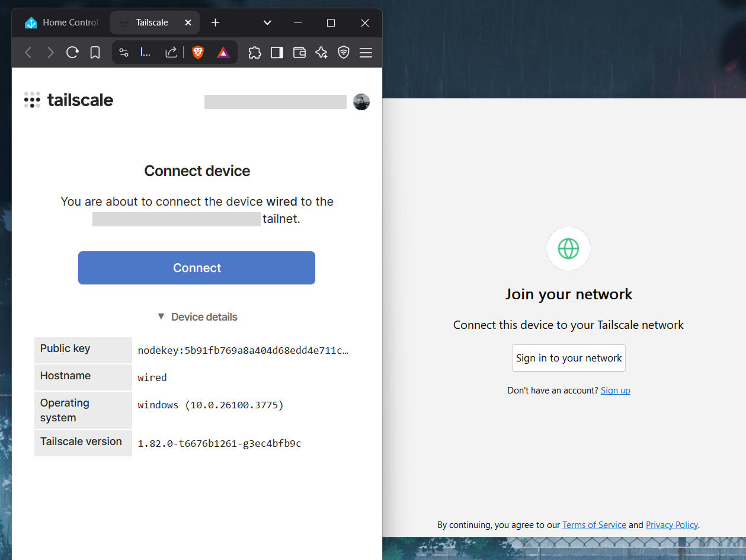Screen dimensions: 746x560
Task: Open a new browser tab
Action: pos(215,23)
